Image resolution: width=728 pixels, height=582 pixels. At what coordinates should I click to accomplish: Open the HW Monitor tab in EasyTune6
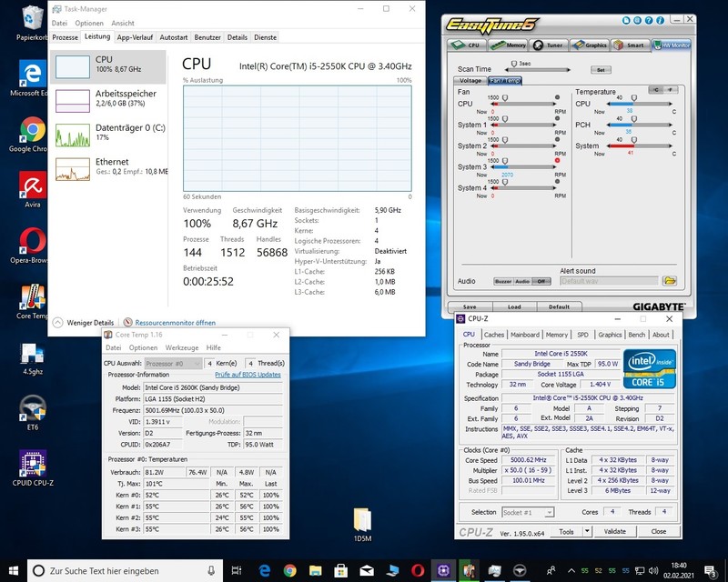pos(672,45)
